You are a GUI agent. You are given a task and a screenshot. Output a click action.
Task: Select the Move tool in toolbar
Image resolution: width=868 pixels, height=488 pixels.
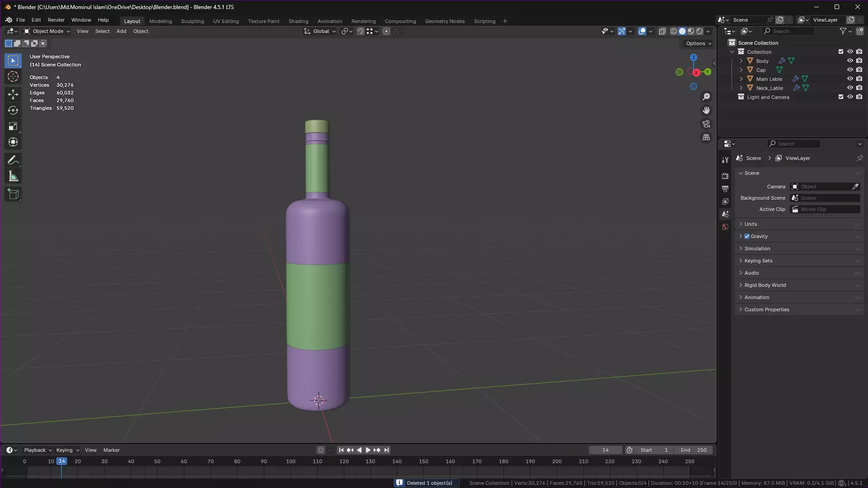pos(13,94)
